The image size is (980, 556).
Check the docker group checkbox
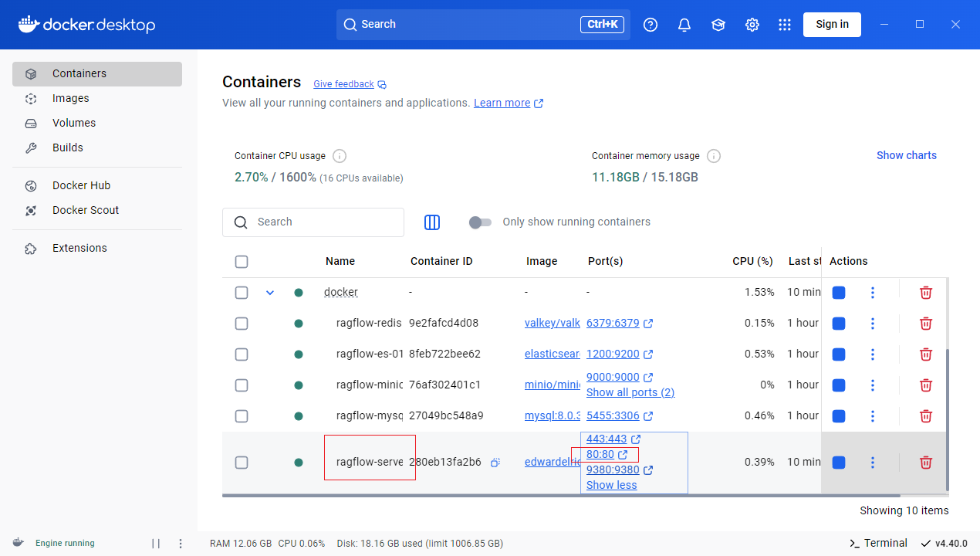(x=242, y=293)
